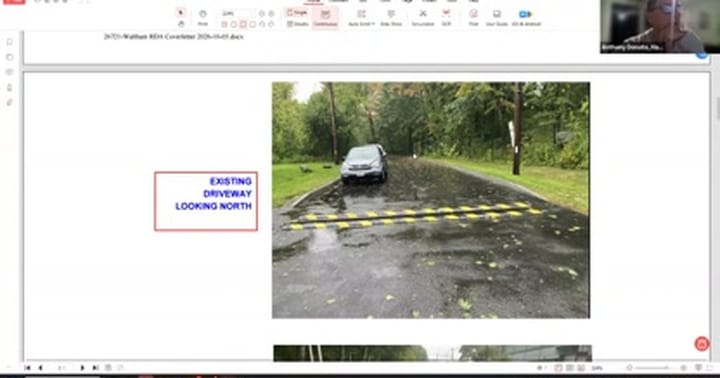The image size is (720, 378).
Task: Enable Continuous scrolling view
Action: (x=326, y=18)
